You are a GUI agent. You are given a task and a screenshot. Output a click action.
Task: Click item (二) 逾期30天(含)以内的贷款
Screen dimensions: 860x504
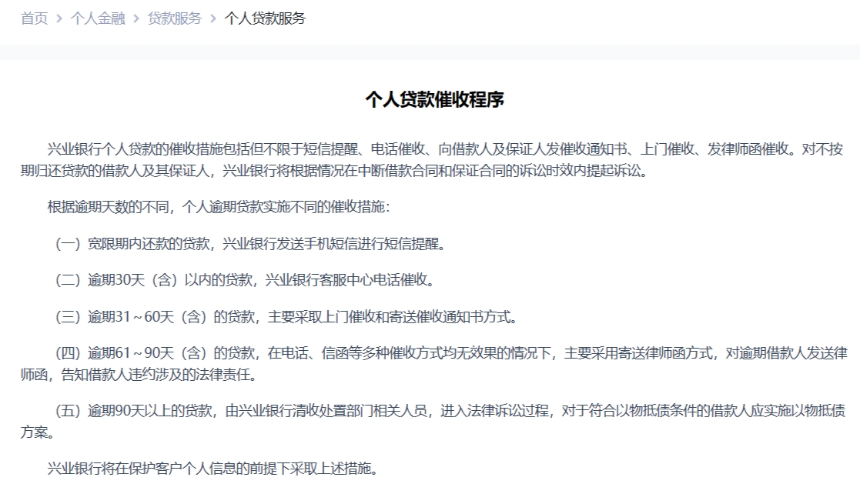point(245,280)
